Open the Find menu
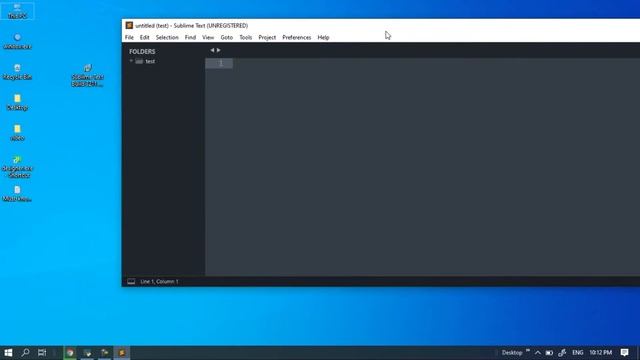The width and height of the screenshot is (640, 360). (x=190, y=38)
